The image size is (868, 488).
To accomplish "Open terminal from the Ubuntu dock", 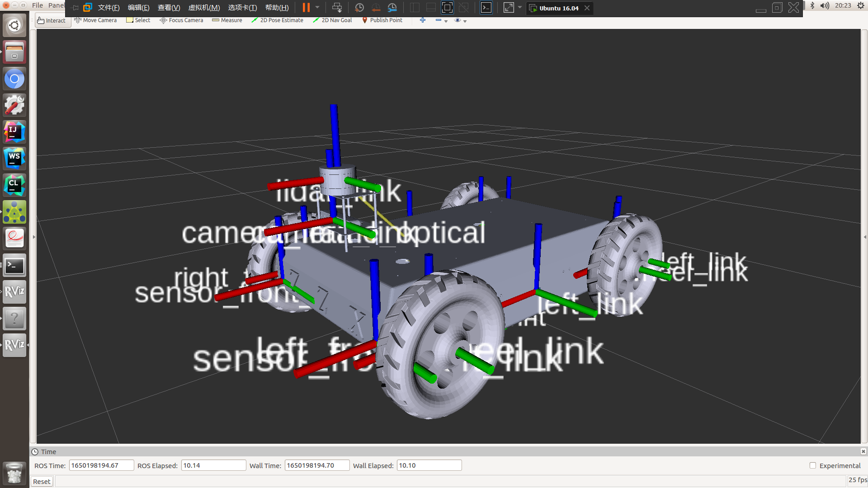I will (x=14, y=266).
